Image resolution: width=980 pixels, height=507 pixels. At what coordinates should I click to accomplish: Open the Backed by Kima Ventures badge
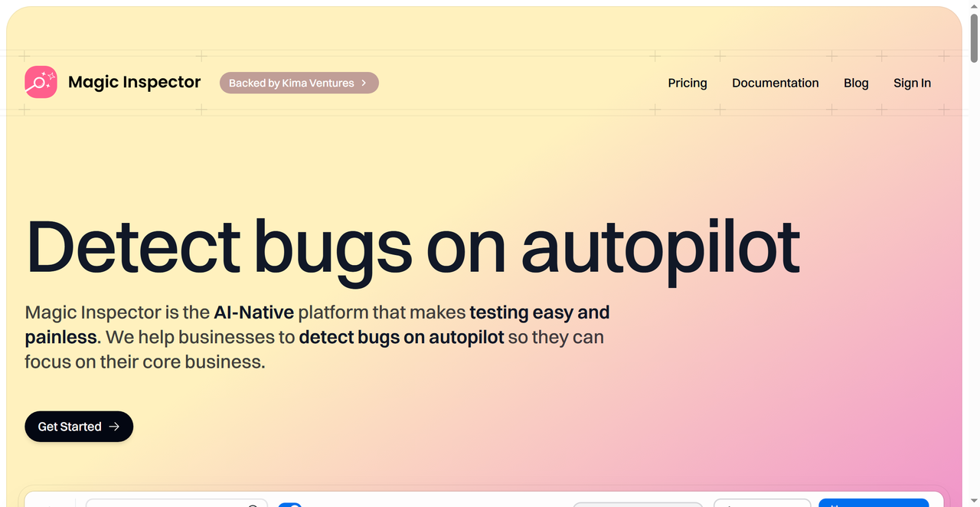pos(299,83)
